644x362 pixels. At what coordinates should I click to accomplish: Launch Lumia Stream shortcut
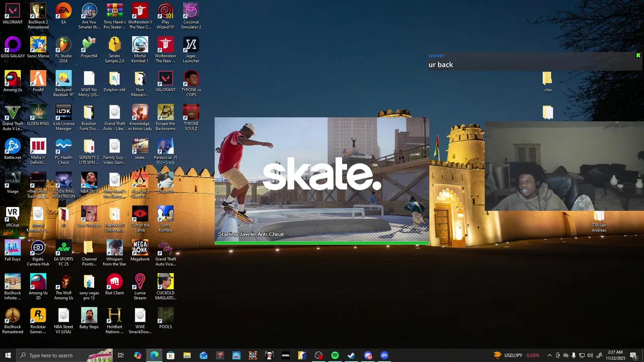(x=140, y=286)
